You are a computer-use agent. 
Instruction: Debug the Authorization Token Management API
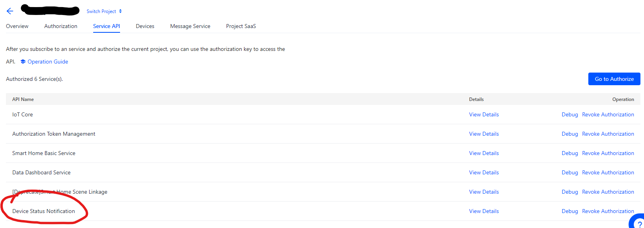coord(569,134)
